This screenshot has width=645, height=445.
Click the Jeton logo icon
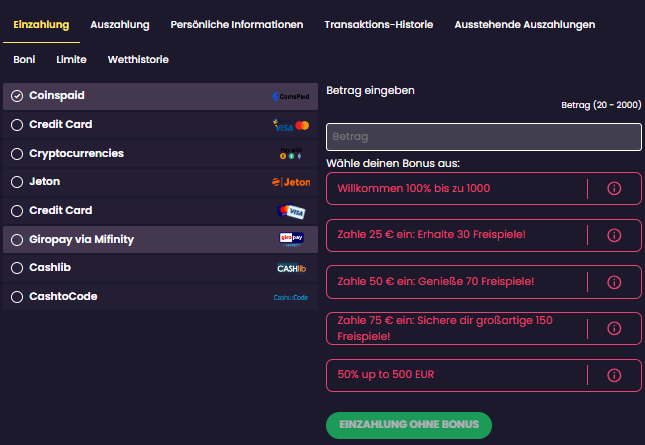click(x=291, y=182)
